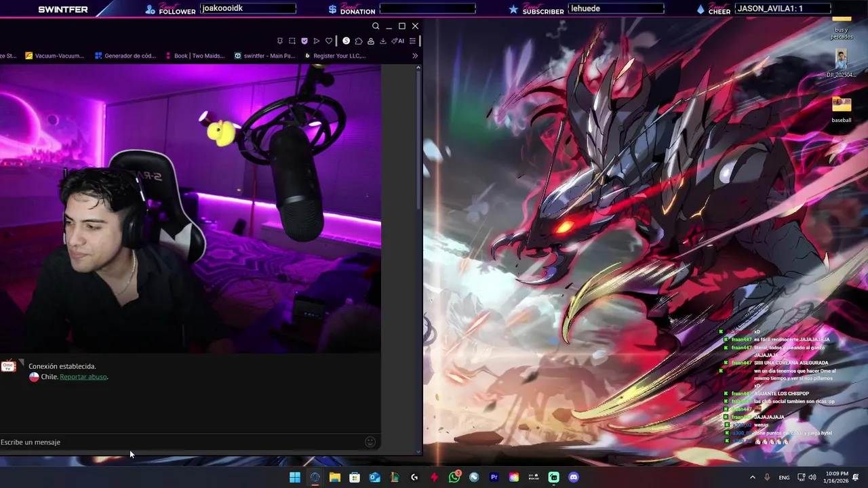
Task: Open the Vacuum-Vacuum bookmark
Action: (54, 56)
